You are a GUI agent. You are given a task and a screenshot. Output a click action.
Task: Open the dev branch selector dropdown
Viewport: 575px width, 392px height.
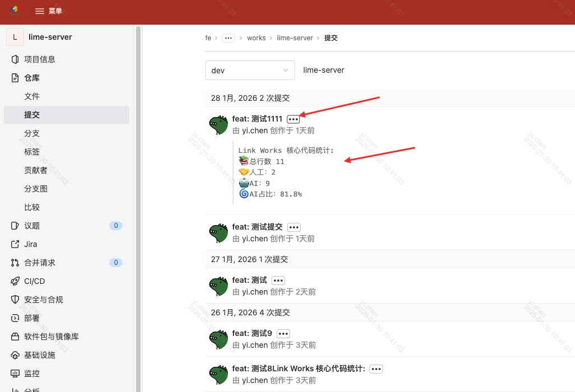tap(250, 70)
